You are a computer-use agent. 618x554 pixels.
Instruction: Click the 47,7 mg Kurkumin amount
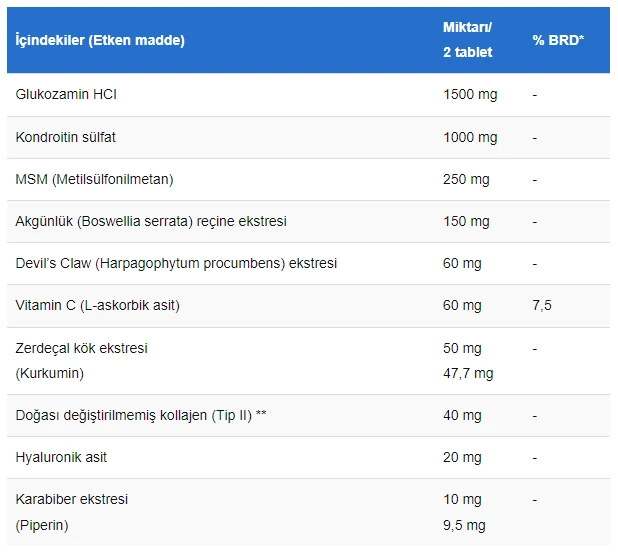click(x=468, y=373)
